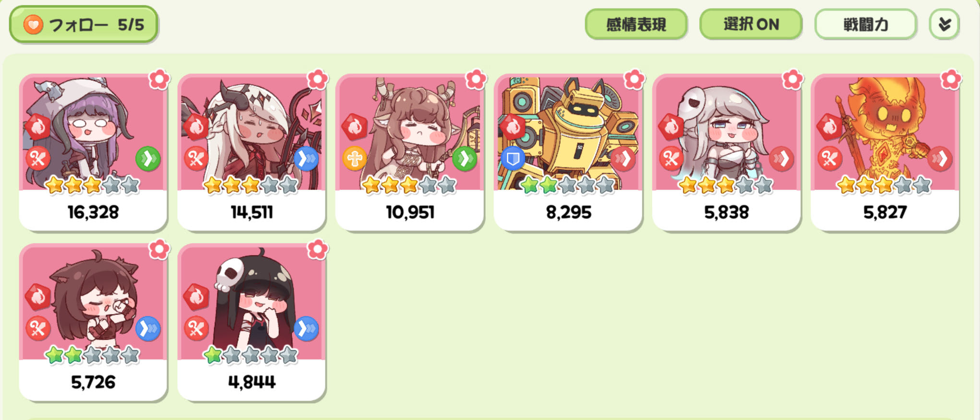Expand the sort order double-chevron button

(944, 24)
